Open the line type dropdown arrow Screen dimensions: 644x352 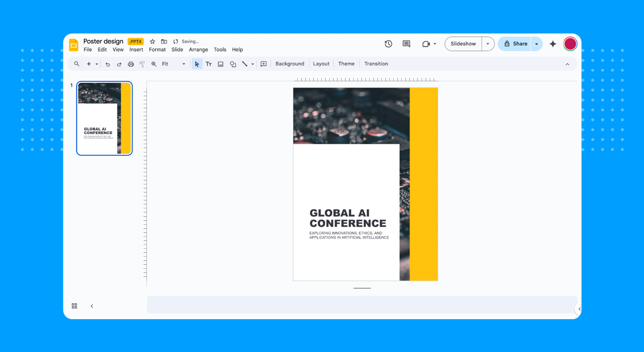253,64
